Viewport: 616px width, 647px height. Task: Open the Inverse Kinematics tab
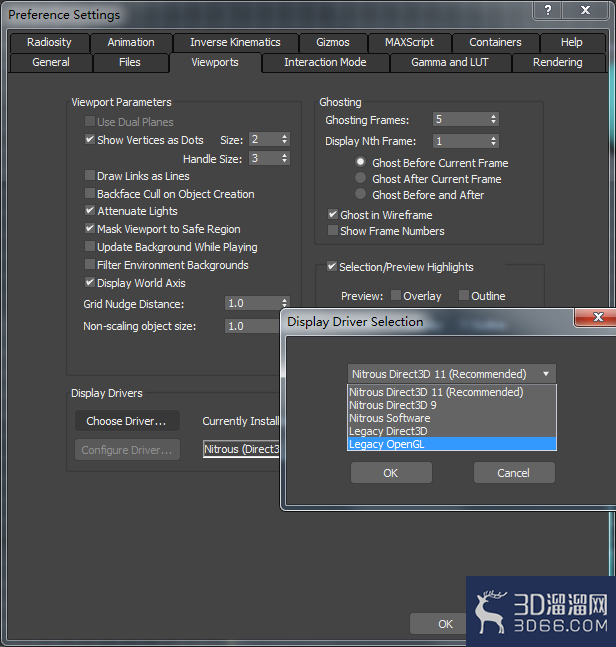235,42
